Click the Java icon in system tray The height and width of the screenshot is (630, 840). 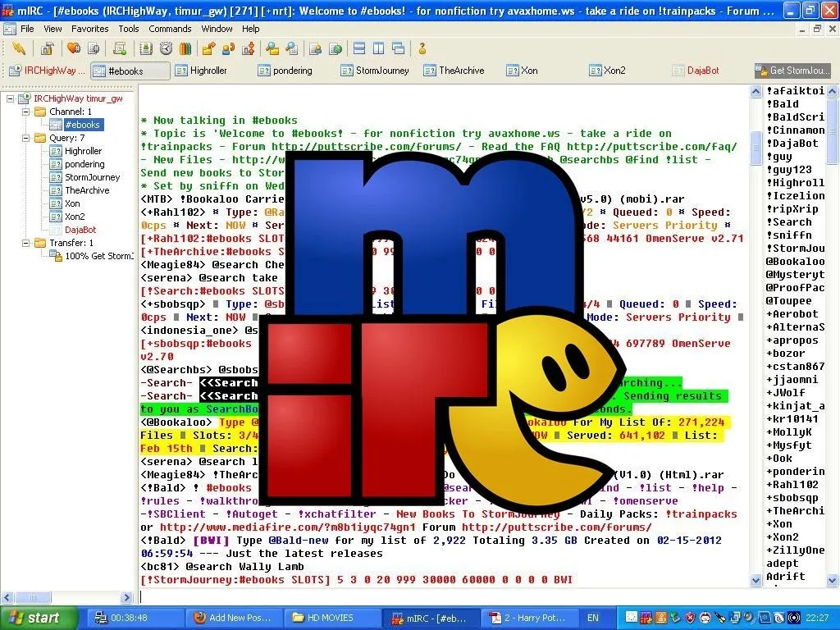click(x=661, y=618)
